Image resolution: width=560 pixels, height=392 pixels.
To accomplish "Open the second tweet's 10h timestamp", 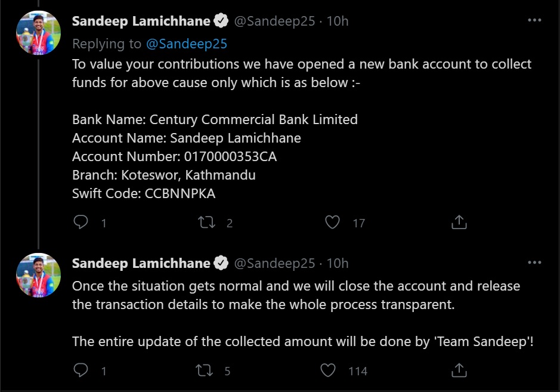I will (338, 263).
